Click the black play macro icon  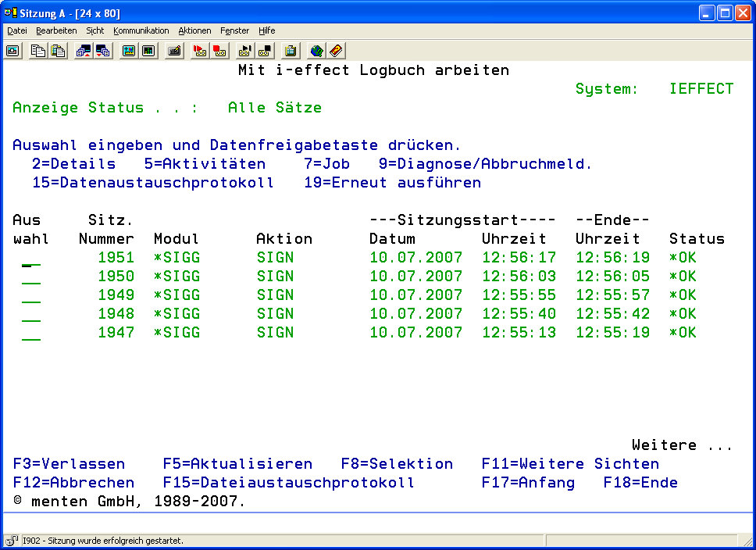[245, 51]
